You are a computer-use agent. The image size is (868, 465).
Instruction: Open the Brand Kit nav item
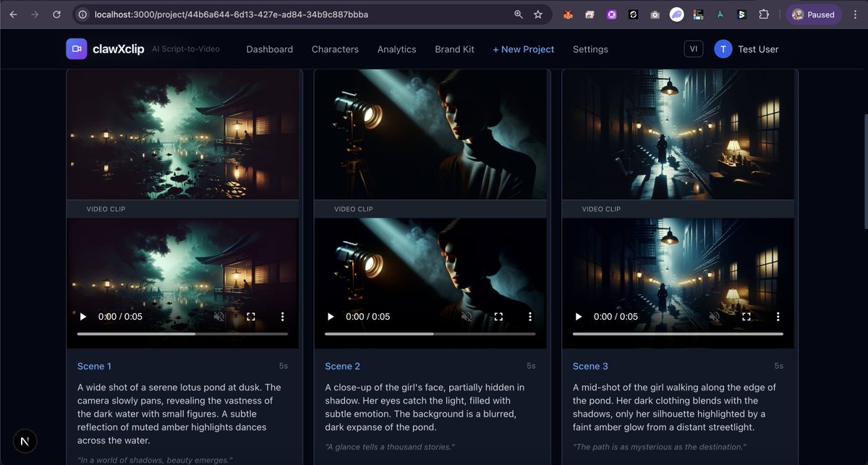[454, 49]
